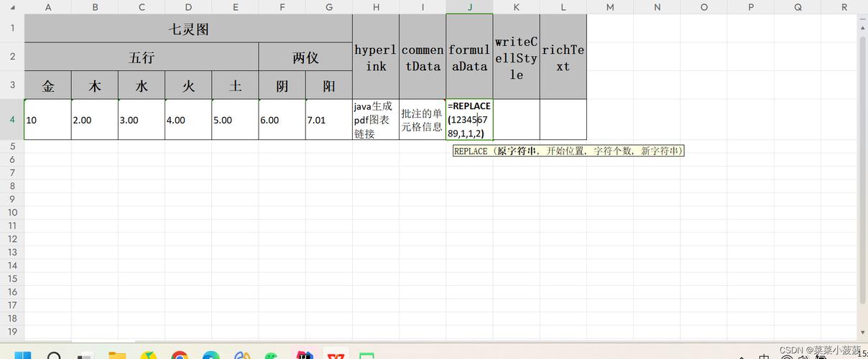868x359 pixels.
Task: Select row 19 header
Action: pos(12,332)
